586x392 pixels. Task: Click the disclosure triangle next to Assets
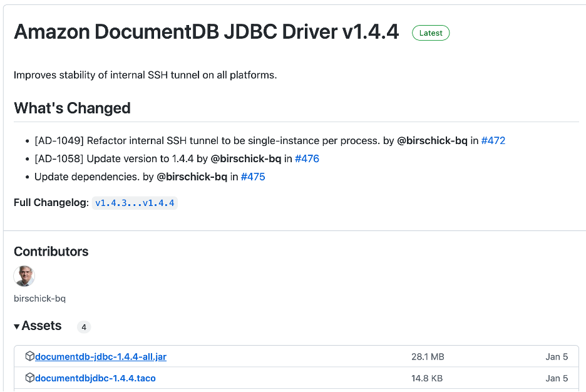click(x=17, y=326)
